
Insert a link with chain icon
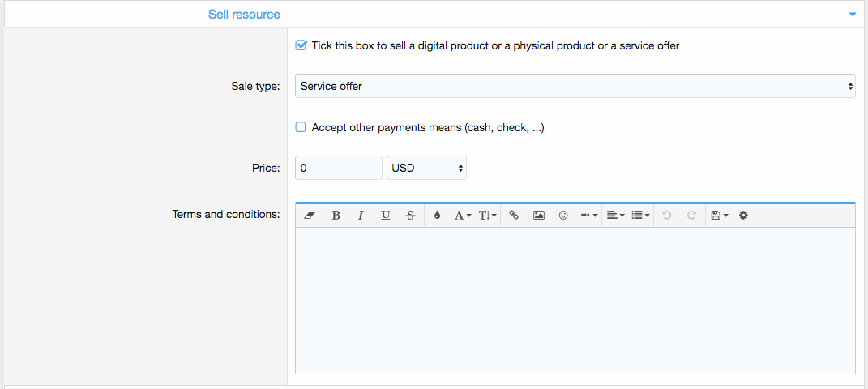click(514, 216)
